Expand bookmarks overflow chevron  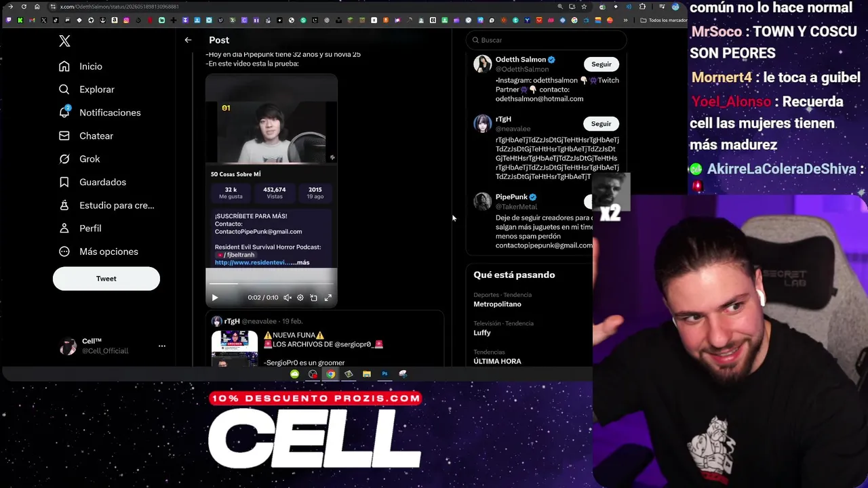pos(625,20)
